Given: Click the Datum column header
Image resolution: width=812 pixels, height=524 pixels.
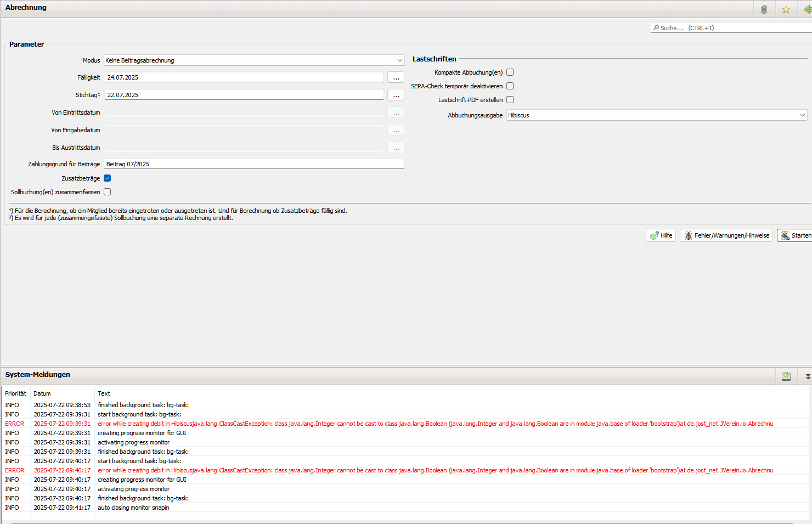Looking at the screenshot, I should pyautogui.click(x=42, y=393).
